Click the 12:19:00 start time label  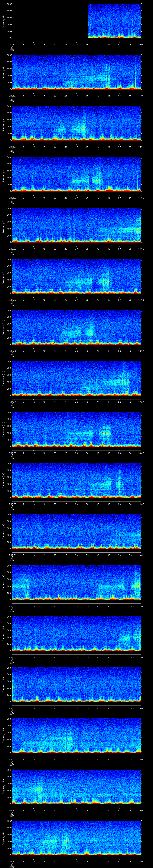[x=12, y=555]
